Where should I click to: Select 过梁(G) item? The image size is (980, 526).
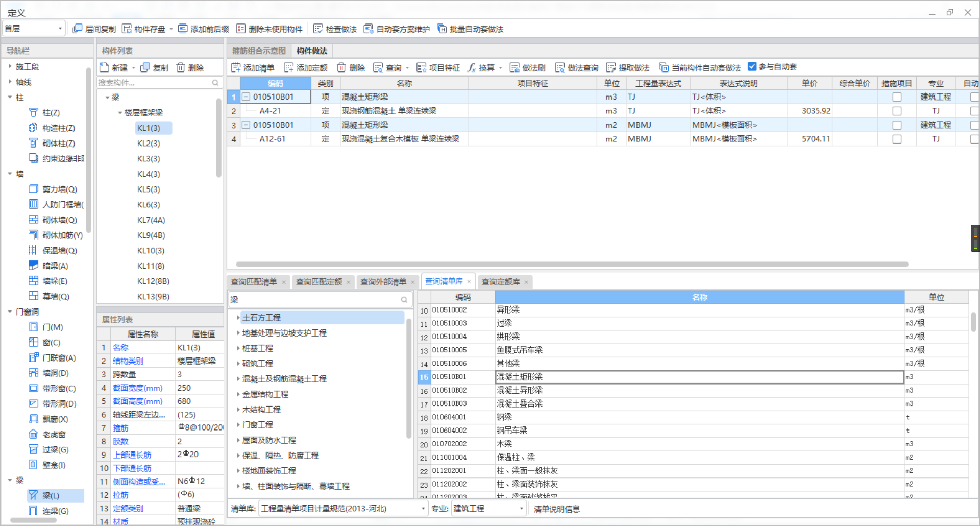[x=48, y=449]
